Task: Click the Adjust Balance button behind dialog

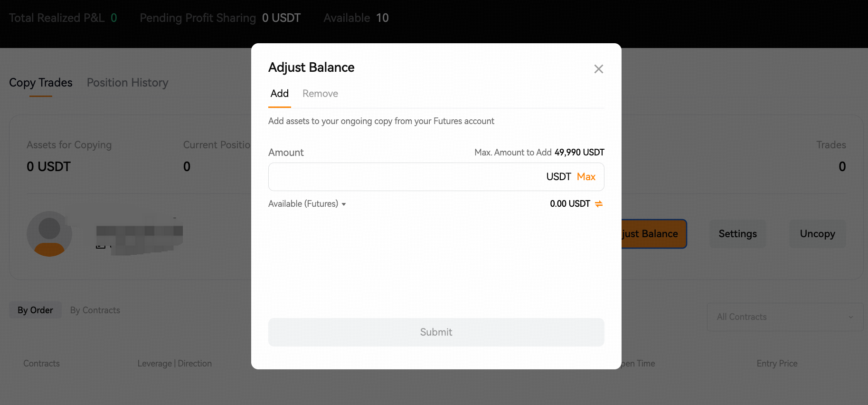Action: pyautogui.click(x=653, y=234)
